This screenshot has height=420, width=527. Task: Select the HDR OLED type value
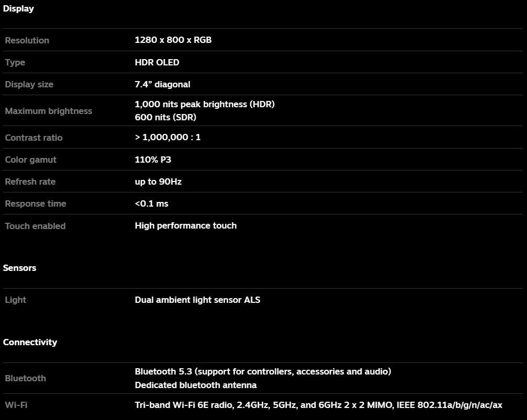(x=157, y=62)
